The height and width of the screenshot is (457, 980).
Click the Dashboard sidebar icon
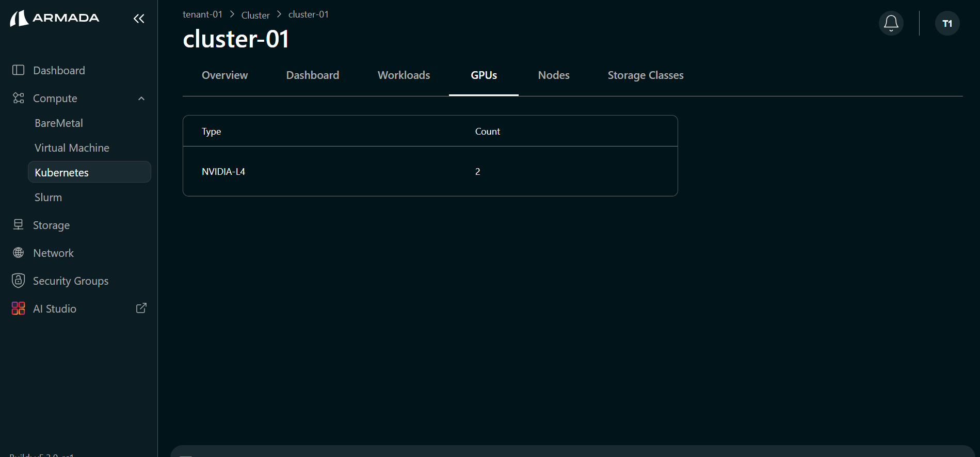click(19, 70)
